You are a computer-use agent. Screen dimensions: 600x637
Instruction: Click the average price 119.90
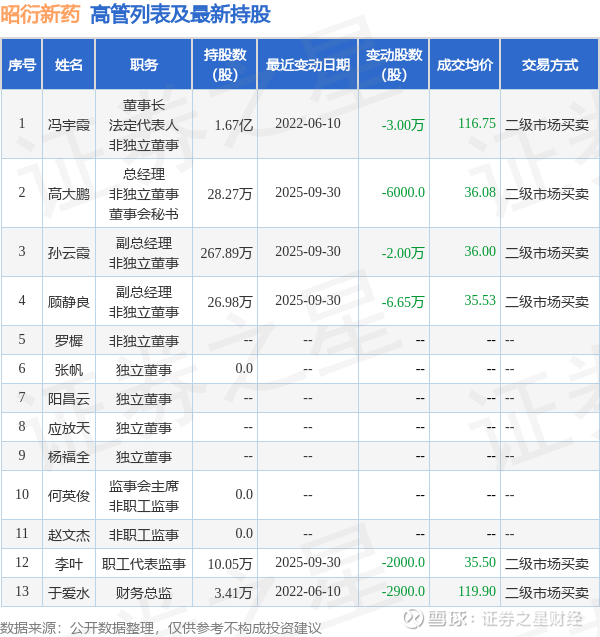tap(477, 591)
